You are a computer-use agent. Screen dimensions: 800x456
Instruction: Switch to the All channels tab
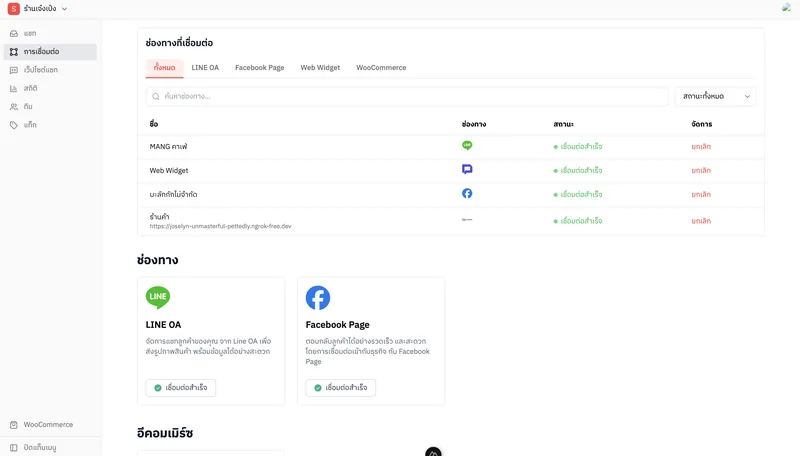click(x=164, y=68)
